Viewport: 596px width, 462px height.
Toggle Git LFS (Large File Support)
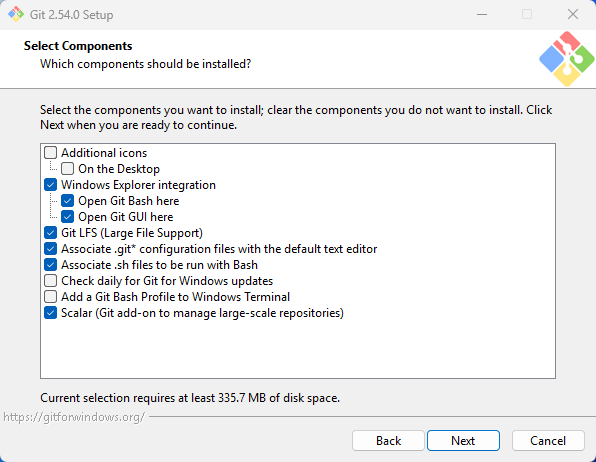click(51, 233)
